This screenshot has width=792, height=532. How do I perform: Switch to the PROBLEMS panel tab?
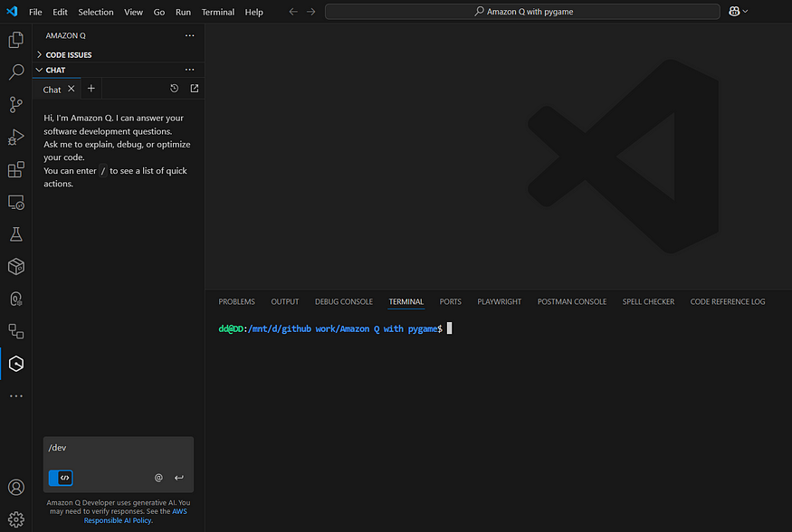236,301
